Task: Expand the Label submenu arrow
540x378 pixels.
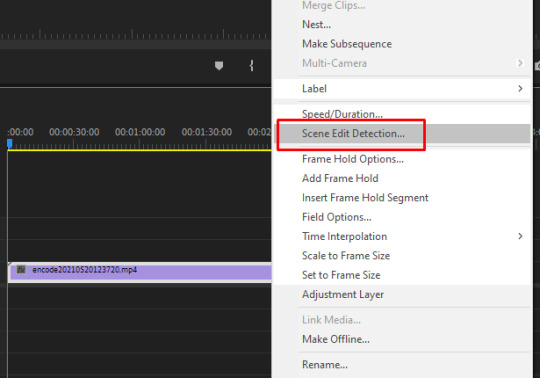Action: point(520,89)
